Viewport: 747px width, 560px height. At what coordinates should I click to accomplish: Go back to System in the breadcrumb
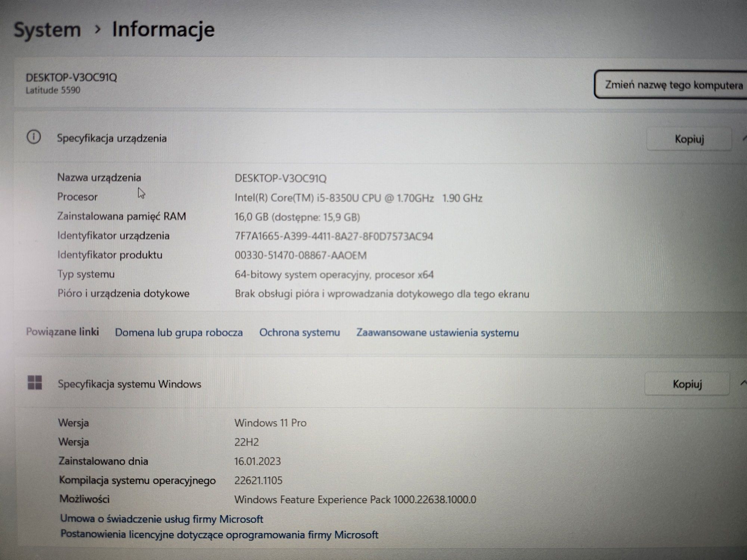pos(47,30)
